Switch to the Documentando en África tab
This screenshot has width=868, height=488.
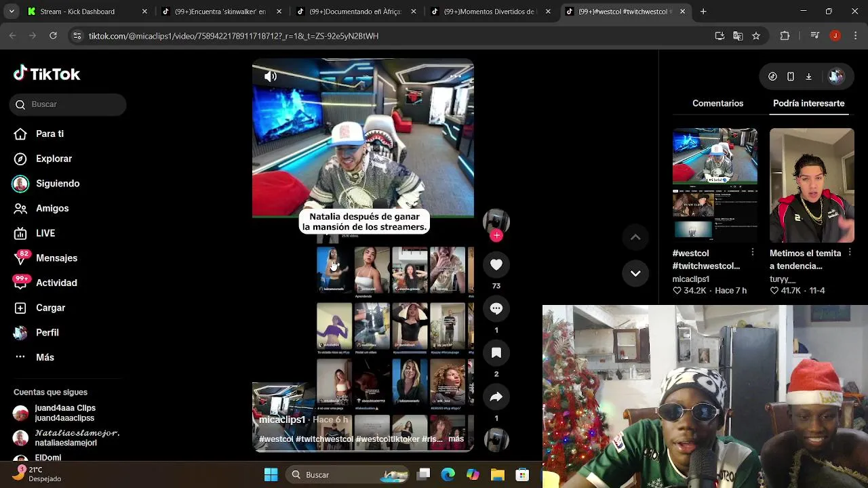pyautogui.click(x=357, y=12)
